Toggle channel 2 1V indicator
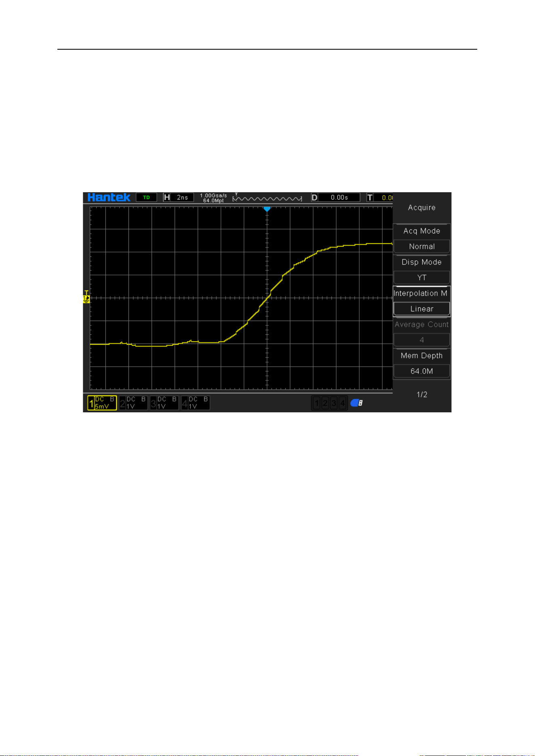Viewport: 535px width, 756px height. coord(133,403)
